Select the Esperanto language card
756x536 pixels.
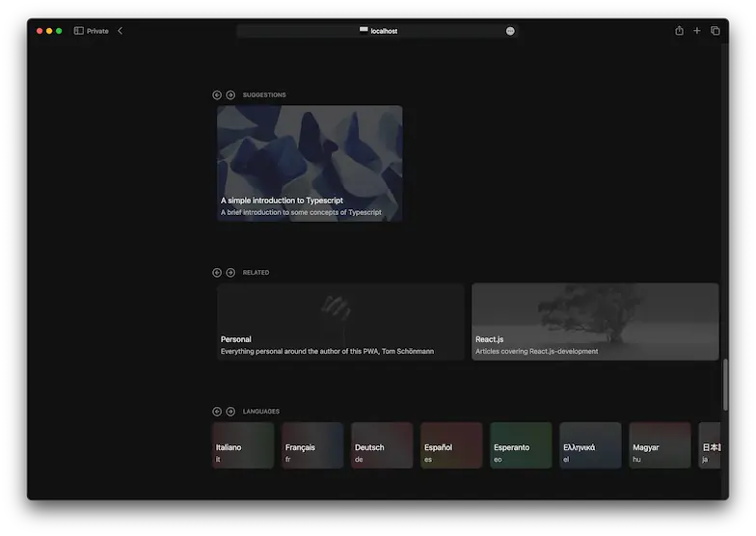[x=521, y=445]
